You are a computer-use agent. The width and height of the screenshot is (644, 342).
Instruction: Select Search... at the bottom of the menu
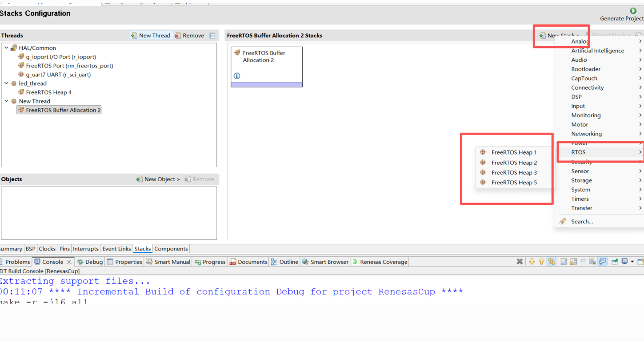coord(600,221)
